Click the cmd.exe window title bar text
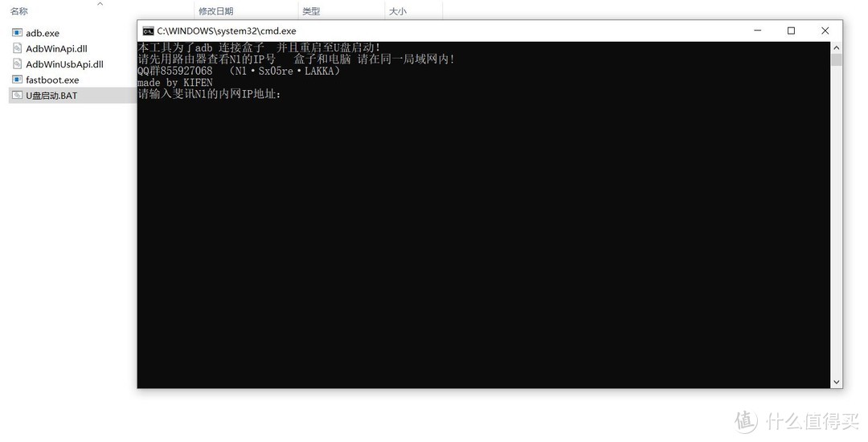The width and height of the screenshot is (868, 442). [x=227, y=31]
